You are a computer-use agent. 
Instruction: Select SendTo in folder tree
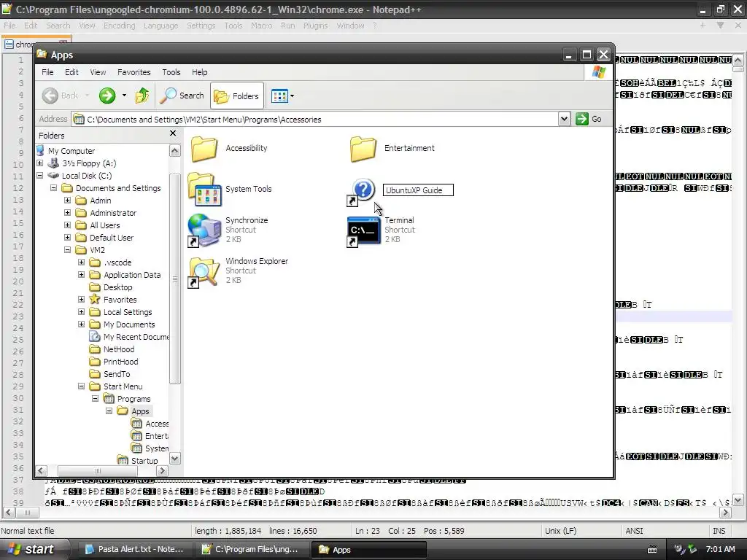pos(117,374)
